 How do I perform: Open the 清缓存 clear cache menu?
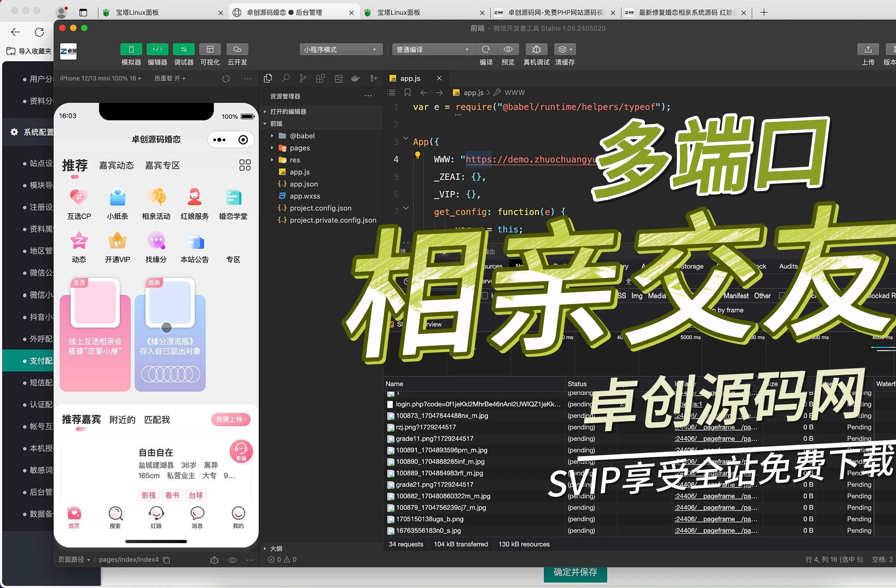[565, 49]
